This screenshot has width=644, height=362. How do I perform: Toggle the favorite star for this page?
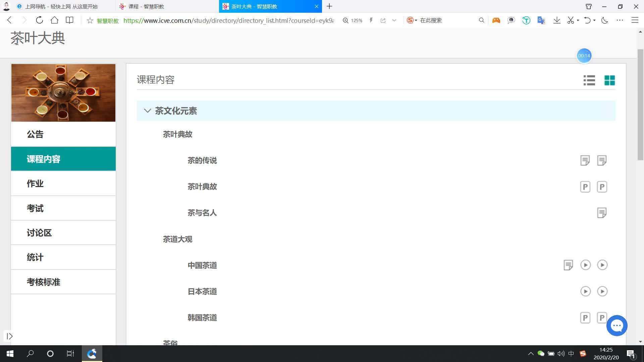pyautogui.click(x=90, y=20)
